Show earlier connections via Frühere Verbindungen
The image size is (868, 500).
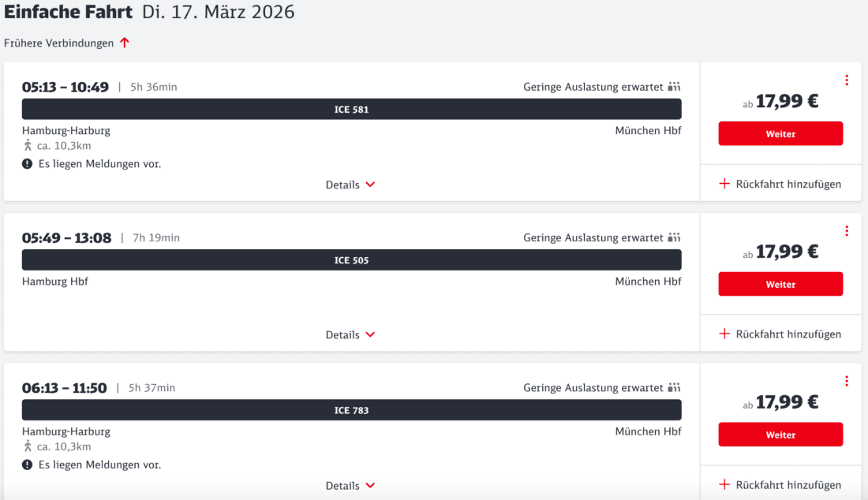pos(66,43)
